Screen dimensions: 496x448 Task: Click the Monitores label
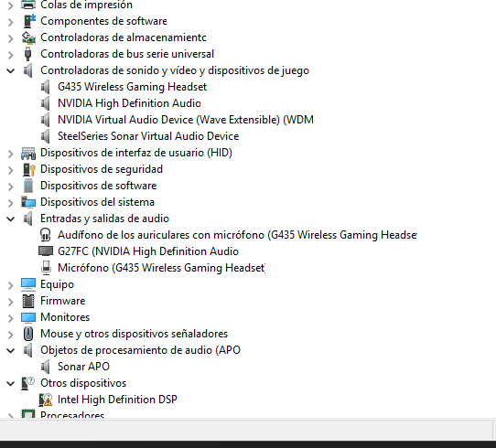[65, 317]
